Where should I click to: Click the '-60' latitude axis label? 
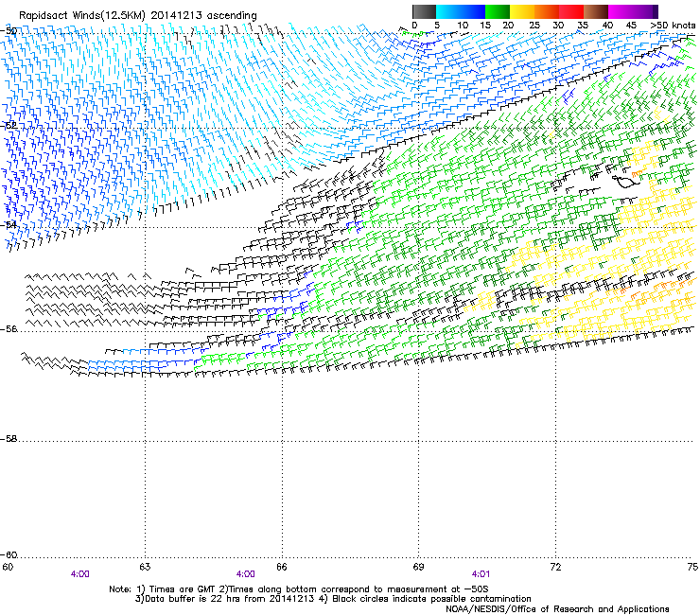click(x=9, y=555)
